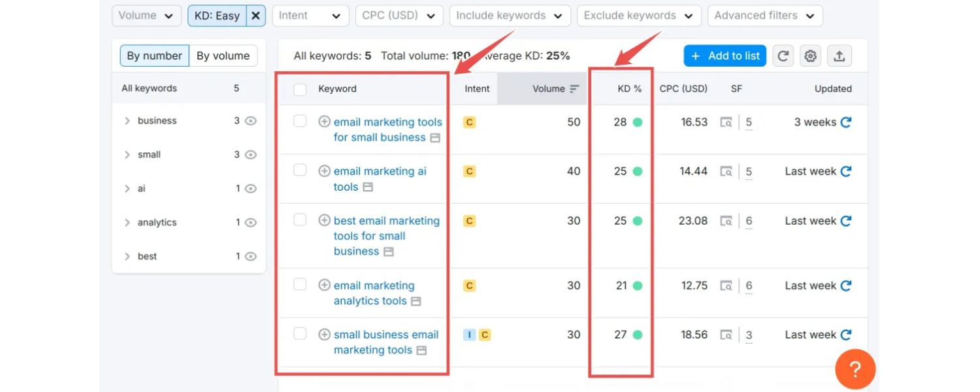980x392 pixels.
Task: Check the 'small business email marketing tools' row
Action: tap(300, 334)
